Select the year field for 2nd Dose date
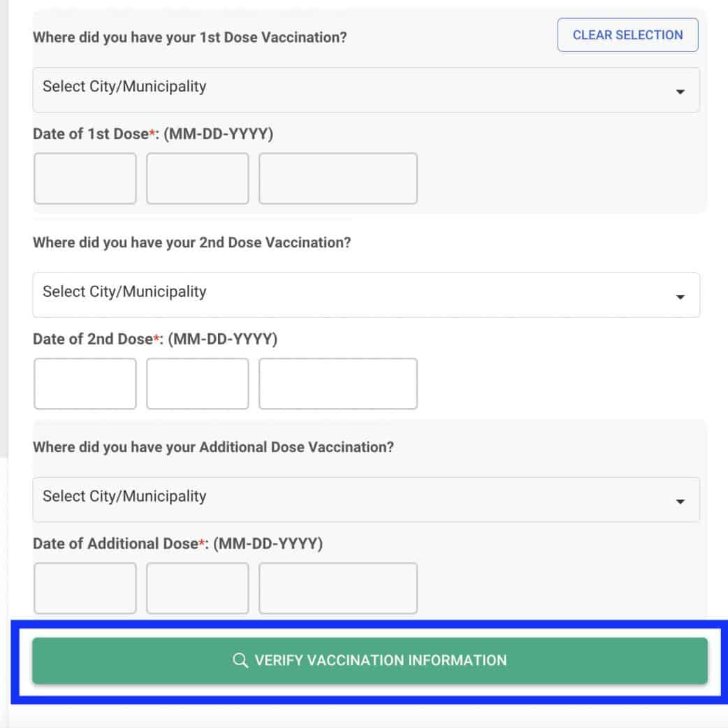This screenshot has width=728, height=728. pyautogui.click(x=338, y=384)
